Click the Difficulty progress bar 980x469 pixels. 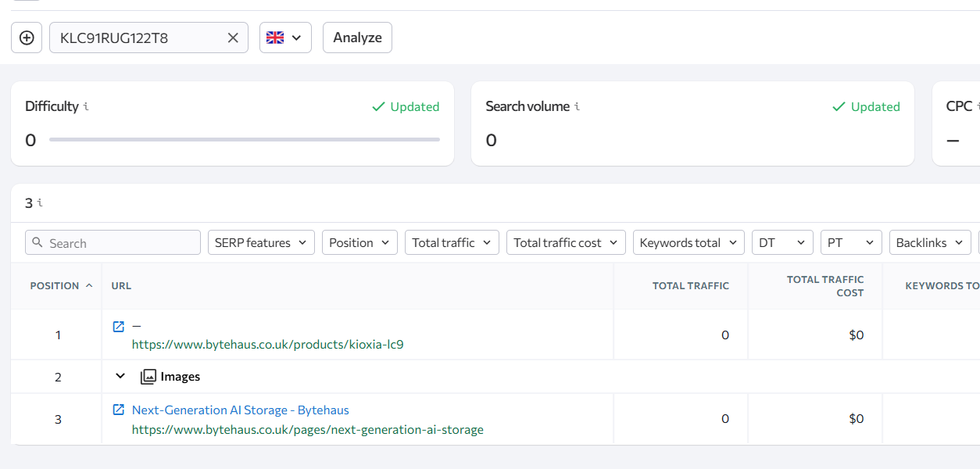(x=244, y=140)
